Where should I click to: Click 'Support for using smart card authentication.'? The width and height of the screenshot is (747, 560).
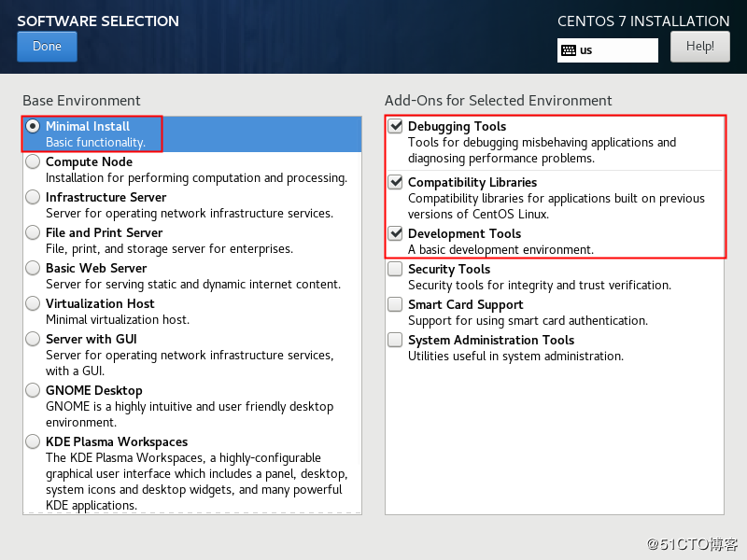[528, 321]
